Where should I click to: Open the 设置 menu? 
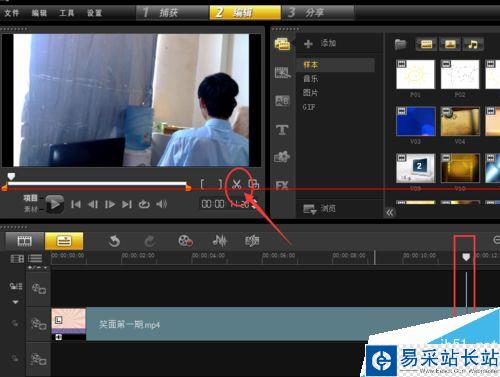pos(94,13)
